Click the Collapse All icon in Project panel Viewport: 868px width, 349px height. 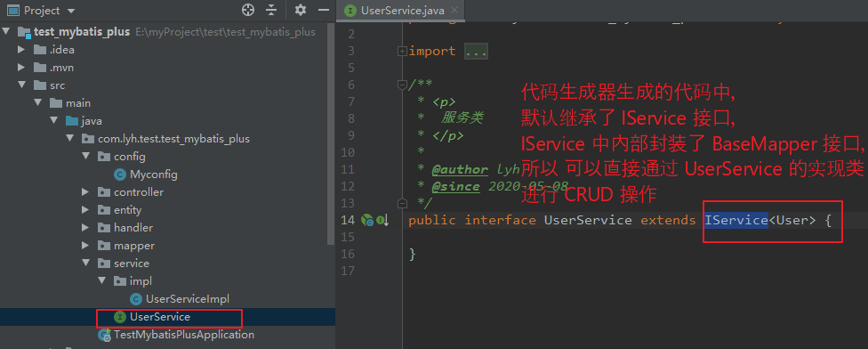click(x=271, y=10)
